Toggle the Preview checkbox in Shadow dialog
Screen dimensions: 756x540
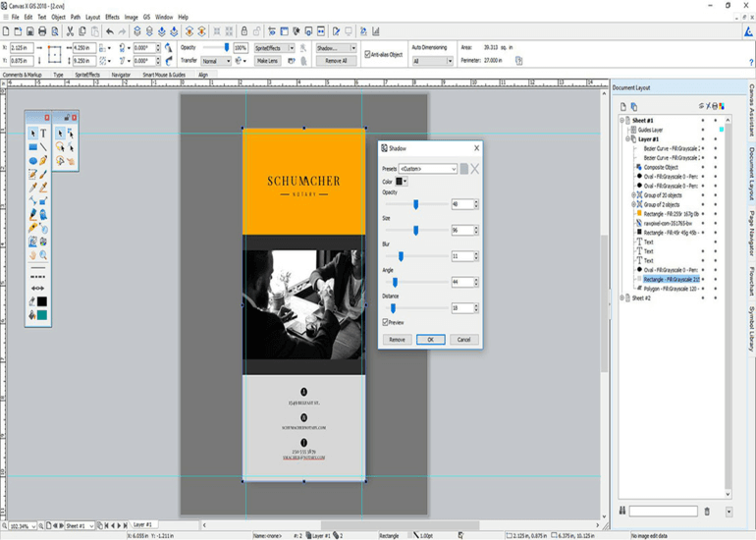[x=386, y=322]
